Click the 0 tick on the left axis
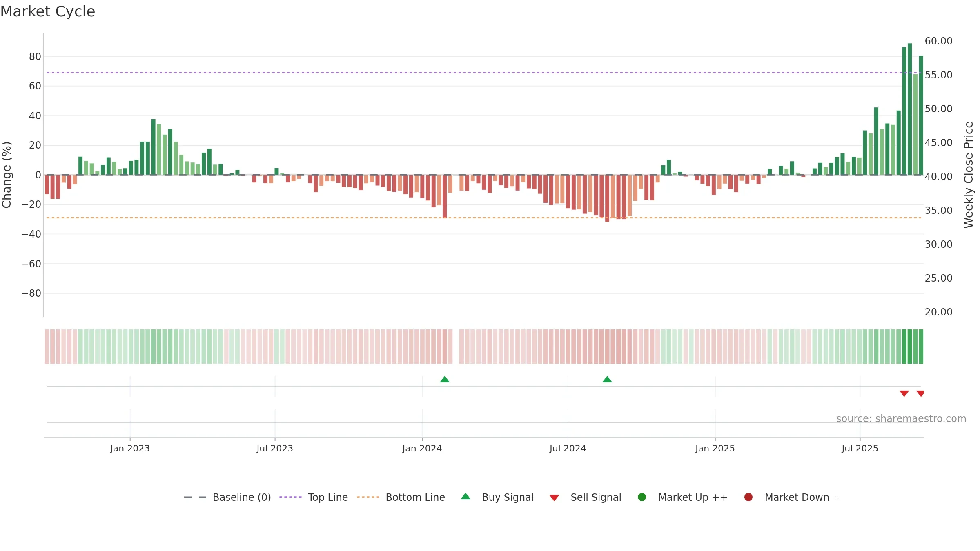 pyautogui.click(x=38, y=175)
